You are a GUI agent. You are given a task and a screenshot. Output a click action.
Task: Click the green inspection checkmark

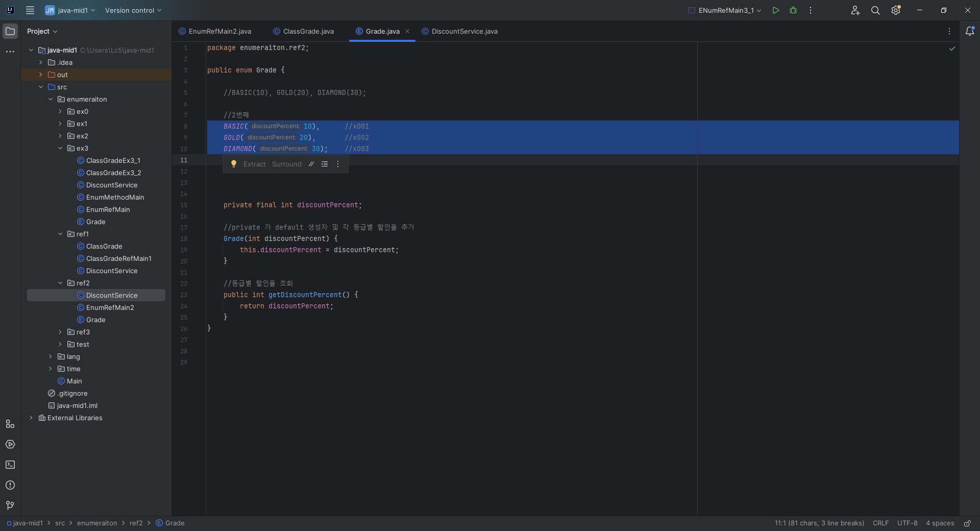[952, 49]
